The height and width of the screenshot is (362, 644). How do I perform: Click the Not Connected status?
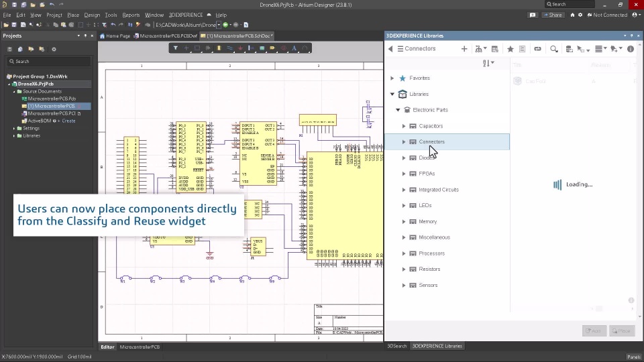[x=607, y=15]
